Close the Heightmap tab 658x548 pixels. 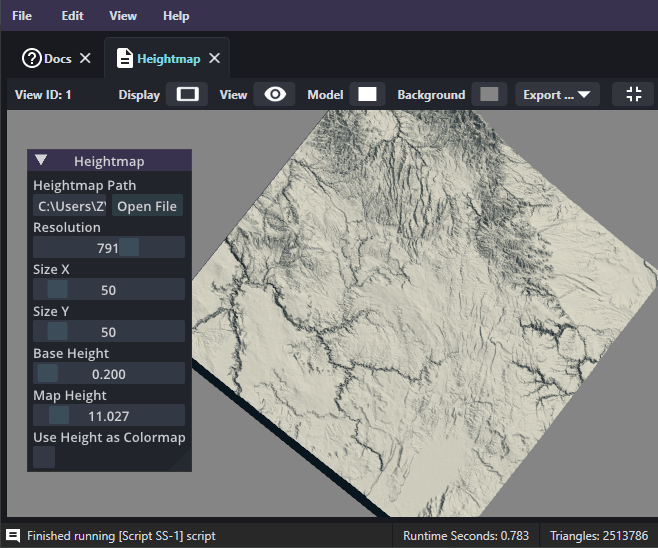[214, 58]
